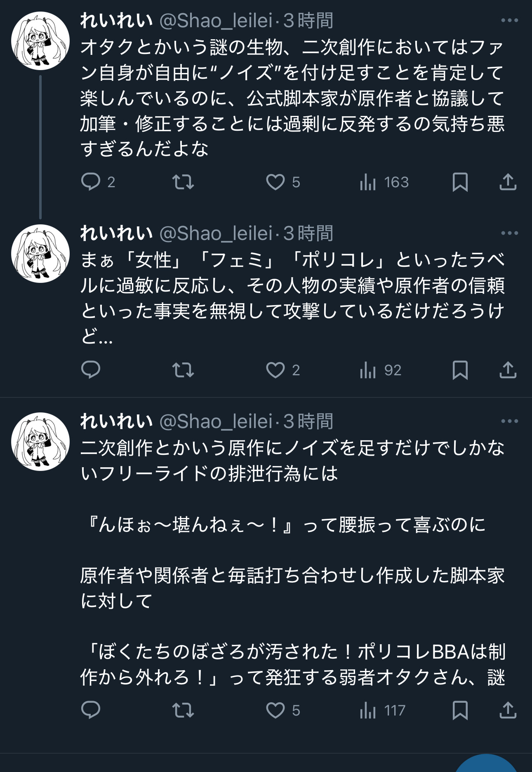Open more options on second tweet

click(x=509, y=233)
